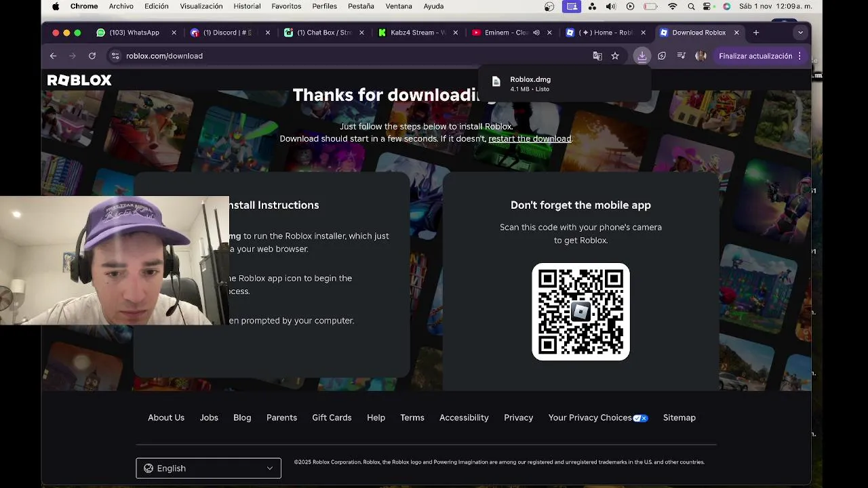Open a new tab

pos(756,33)
